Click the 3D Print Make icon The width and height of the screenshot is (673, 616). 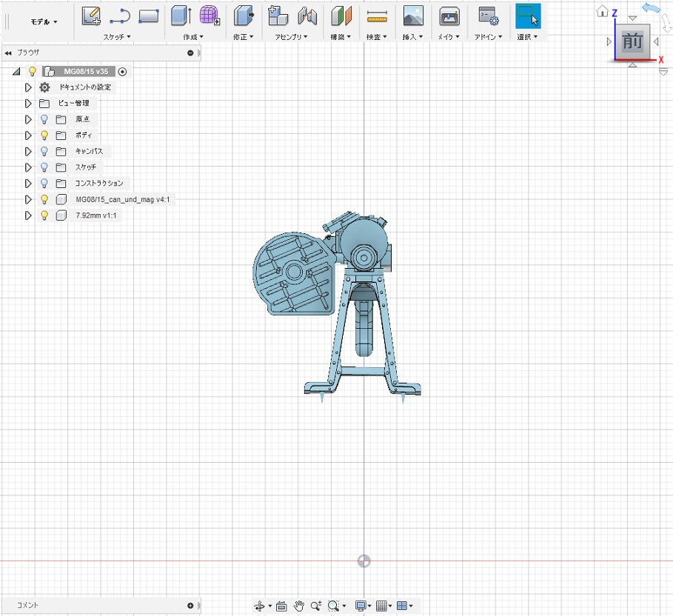[448, 16]
